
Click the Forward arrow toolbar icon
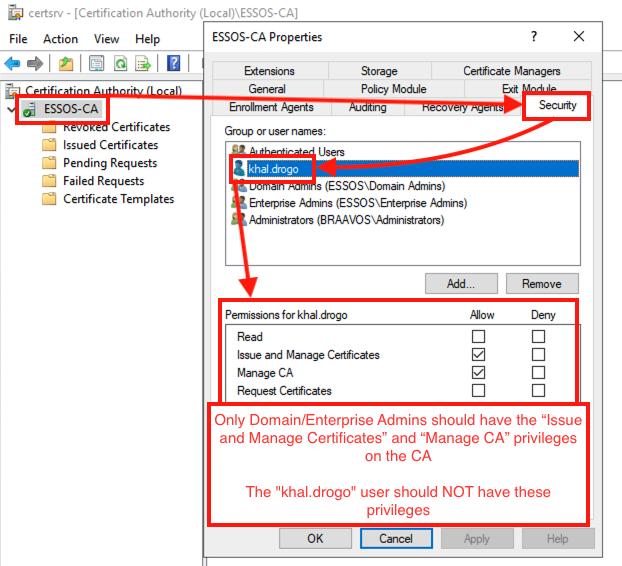36,64
